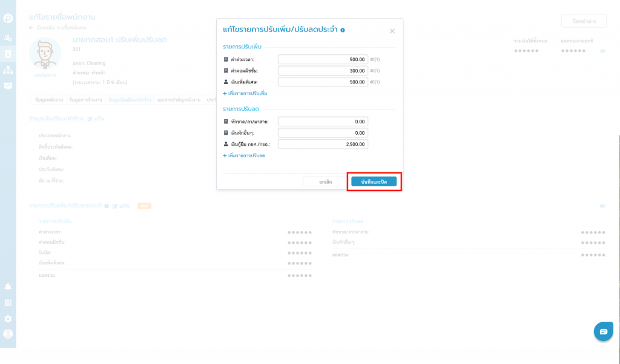Click the ค่าคอมมิชชั่น amount input field
Screen dimensions: 620x364
coord(323,71)
